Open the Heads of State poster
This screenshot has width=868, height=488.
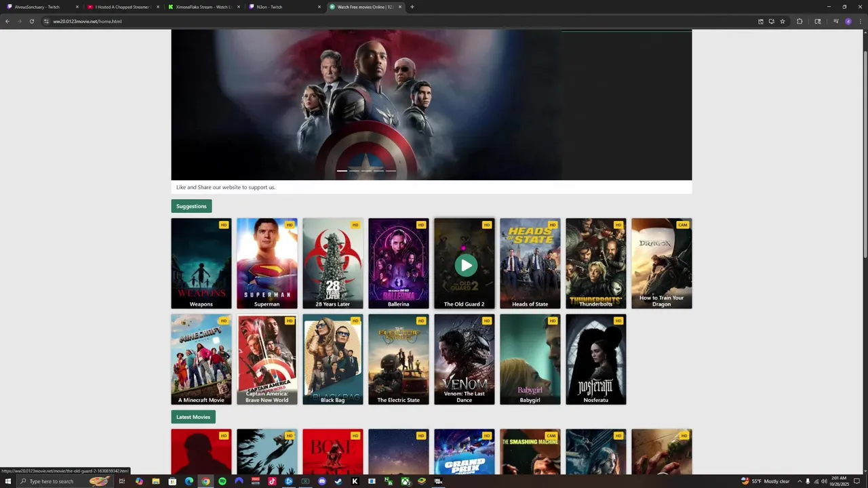click(x=530, y=264)
